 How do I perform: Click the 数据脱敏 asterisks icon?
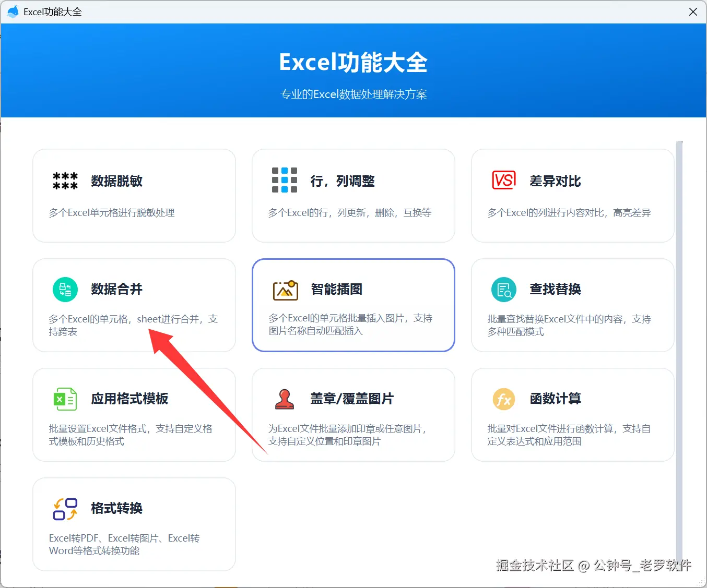[x=65, y=181]
